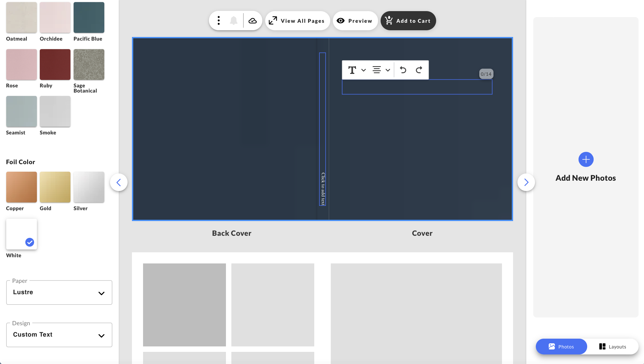This screenshot has width=644, height=364.
Task: Click the undo arrow in text toolbar
Action: (x=403, y=70)
